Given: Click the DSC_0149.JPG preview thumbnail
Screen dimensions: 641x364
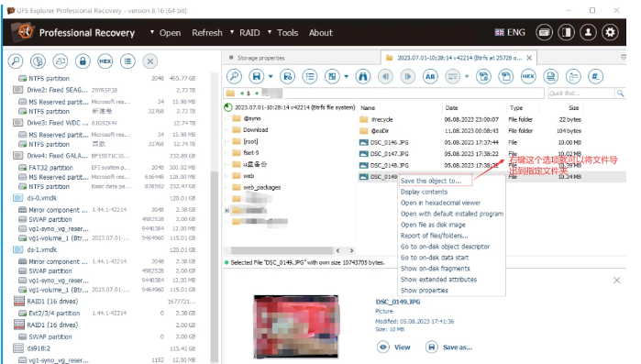Looking at the screenshot, I should click(296, 326).
